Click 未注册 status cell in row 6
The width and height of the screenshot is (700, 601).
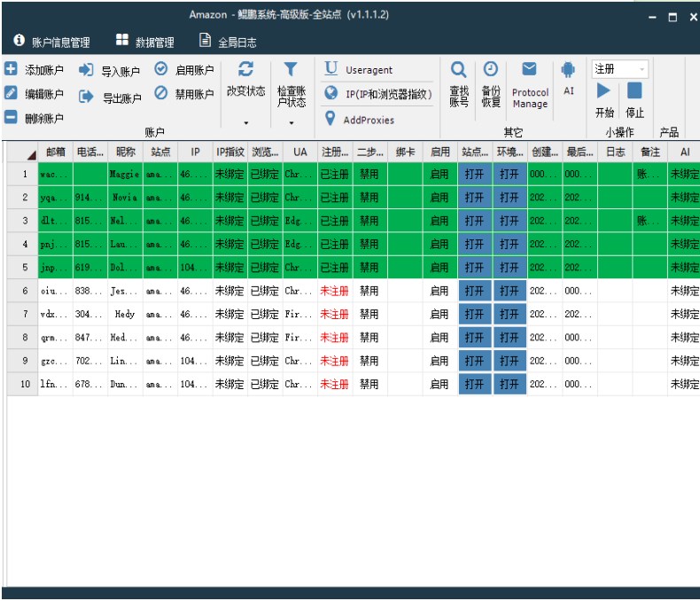pyautogui.click(x=335, y=291)
